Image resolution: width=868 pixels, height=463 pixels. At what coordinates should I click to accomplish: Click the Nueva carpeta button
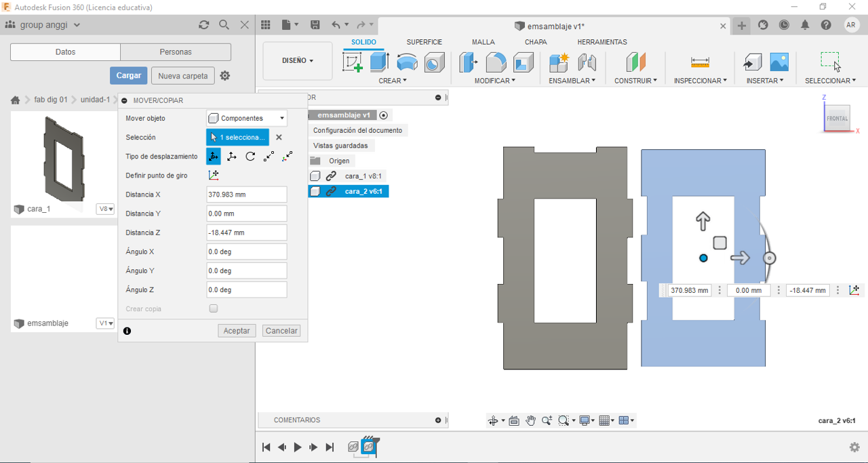click(x=183, y=76)
